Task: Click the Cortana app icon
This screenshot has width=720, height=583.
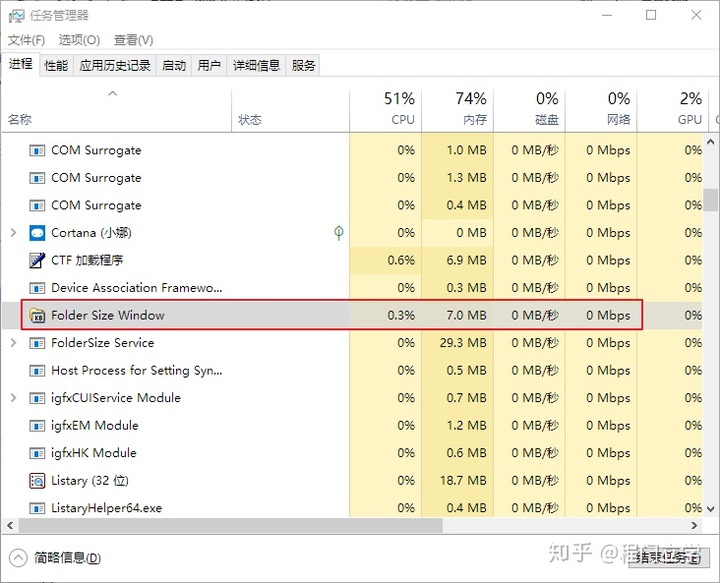Action: 37,233
